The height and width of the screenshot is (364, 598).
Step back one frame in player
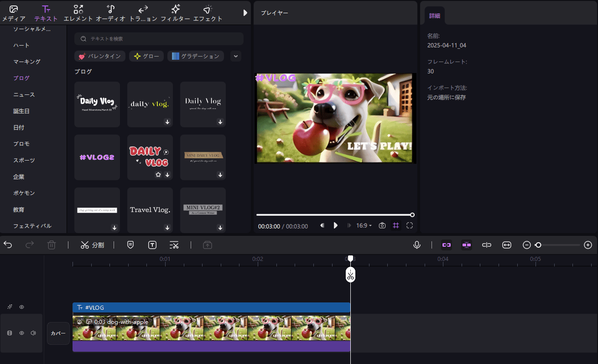coord(322,225)
